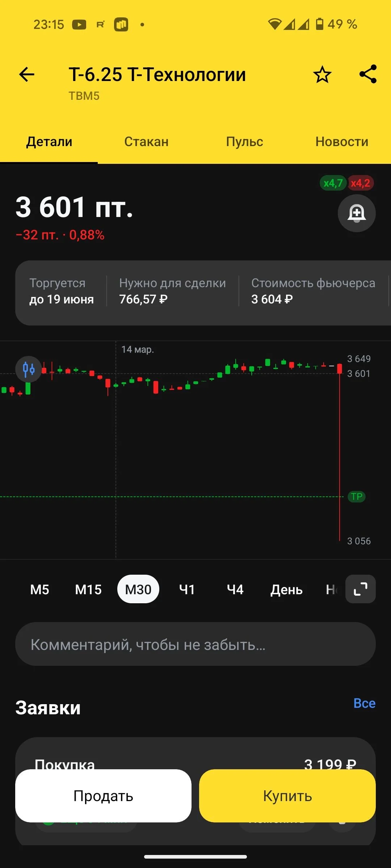Tap the 3 649 chart price label

point(359,359)
